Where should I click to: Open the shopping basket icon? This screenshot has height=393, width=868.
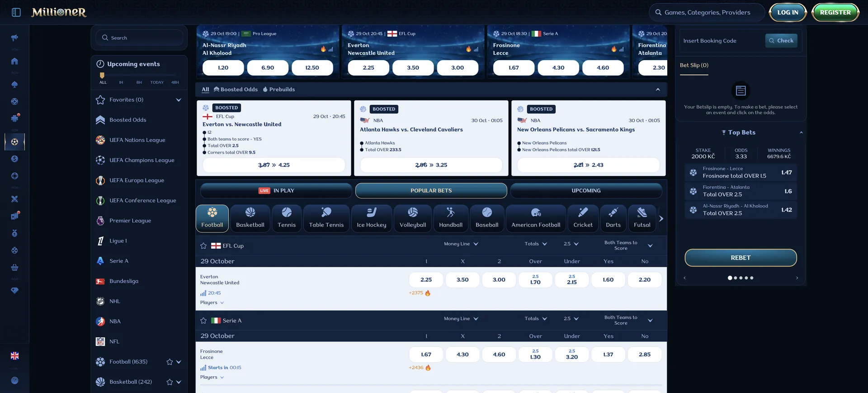click(14, 267)
